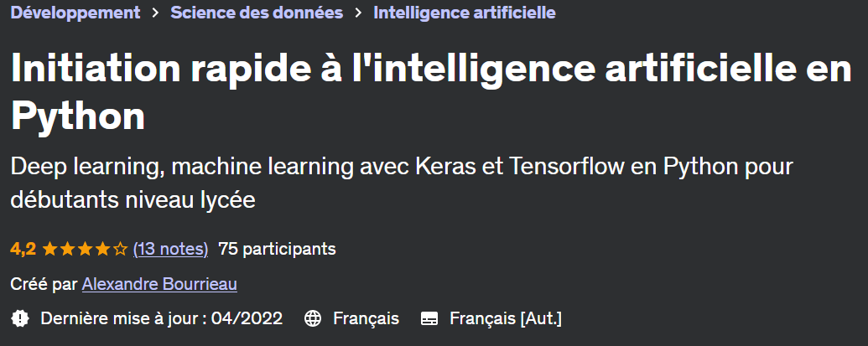The width and height of the screenshot is (868, 346).
Task: Open the Développement breadcrumb
Action: pyautogui.click(x=75, y=13)
